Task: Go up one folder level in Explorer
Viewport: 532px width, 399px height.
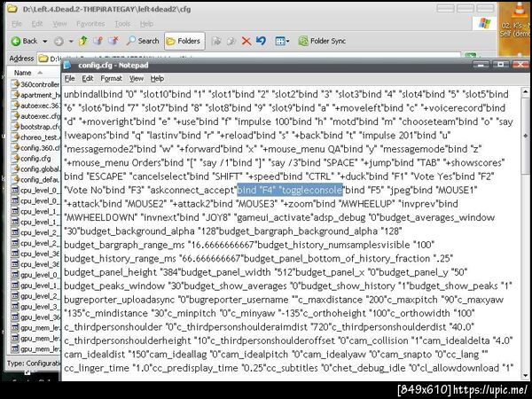Action: click(x=82, y=41)
